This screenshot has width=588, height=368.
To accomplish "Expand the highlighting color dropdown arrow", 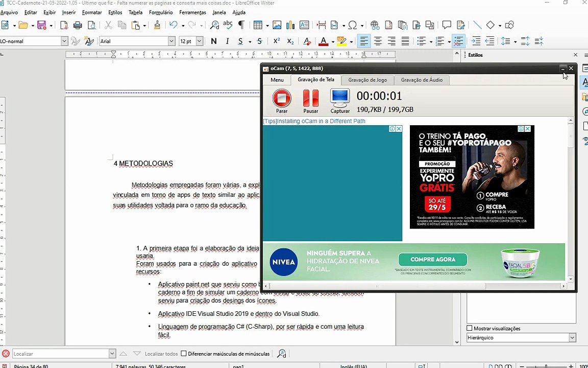I will coord(351,42).
